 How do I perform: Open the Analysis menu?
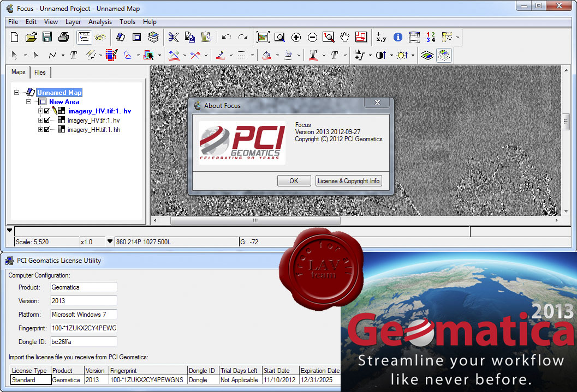[x=100, y=22]
